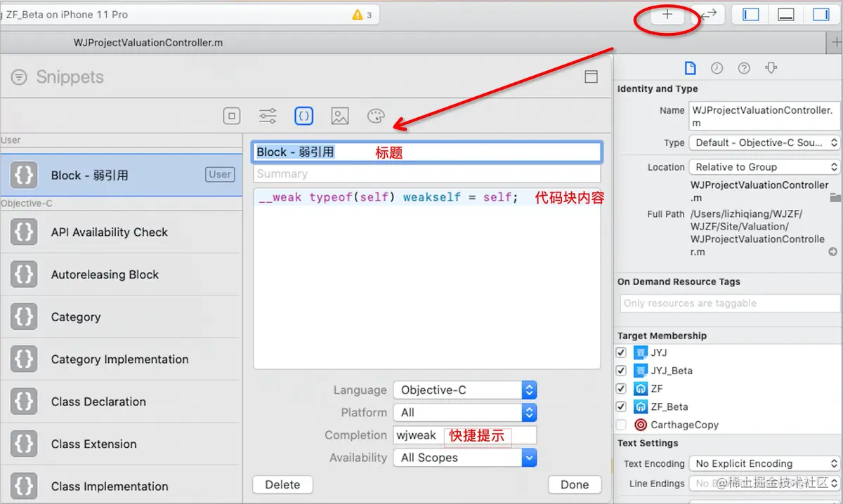This screenshot has height=504, width=843.
Task: Open Text Encoding dropdown
Action: [764, 463]
